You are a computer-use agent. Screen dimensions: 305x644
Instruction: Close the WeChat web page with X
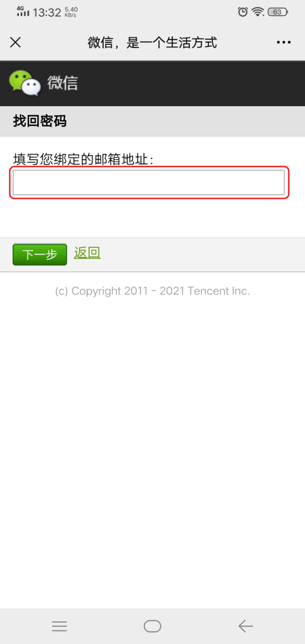(x=16, y=42)
